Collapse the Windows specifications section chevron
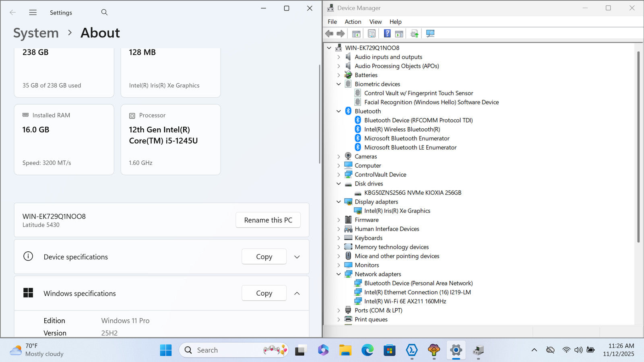 [x=297, y=294]
